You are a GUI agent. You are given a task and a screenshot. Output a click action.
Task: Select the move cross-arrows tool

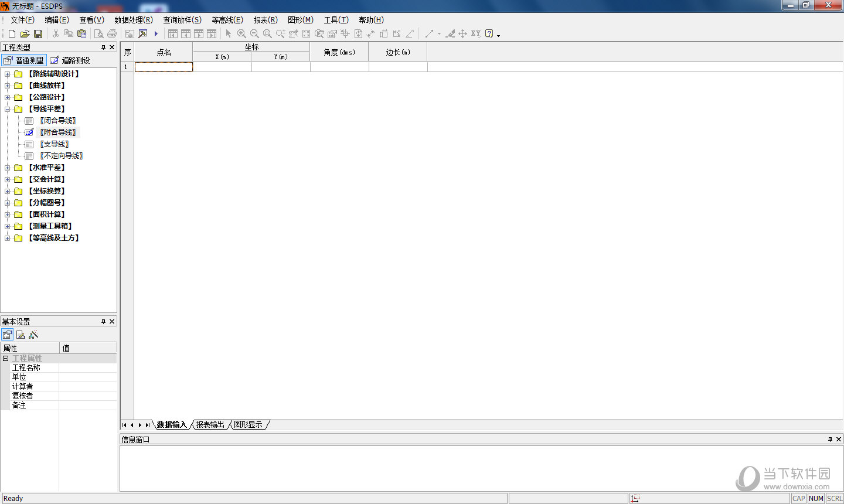[x=462, y=34]
